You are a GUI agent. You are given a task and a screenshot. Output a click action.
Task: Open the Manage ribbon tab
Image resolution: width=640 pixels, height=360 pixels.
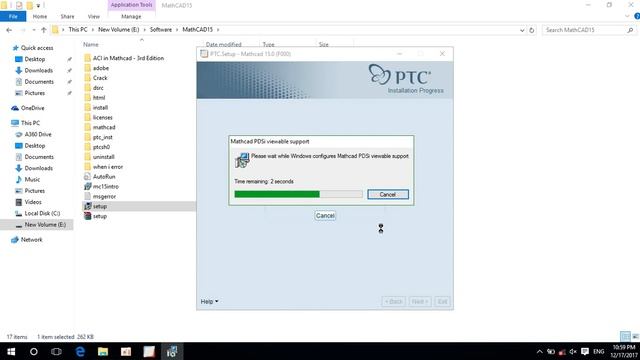click(131, 16)
